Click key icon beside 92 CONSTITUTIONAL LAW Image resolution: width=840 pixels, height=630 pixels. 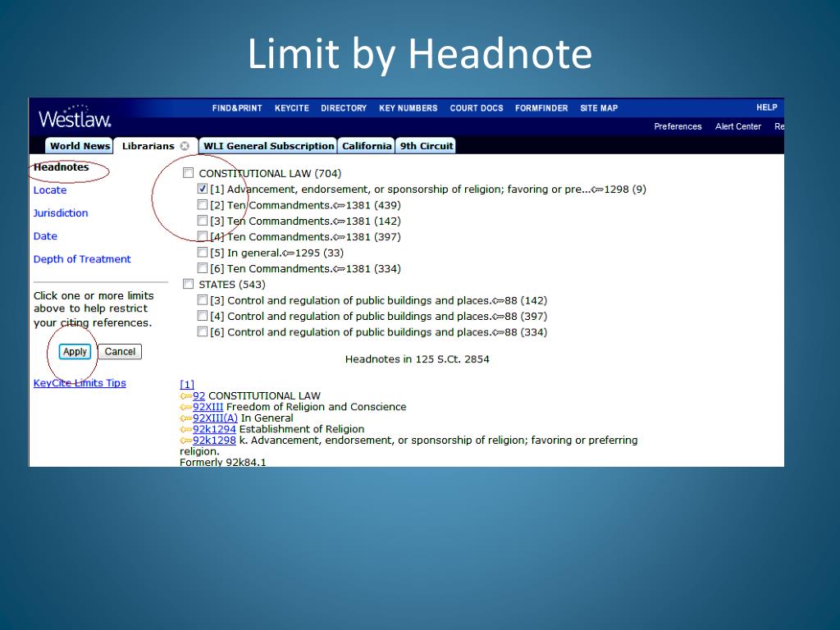point(186,396)
